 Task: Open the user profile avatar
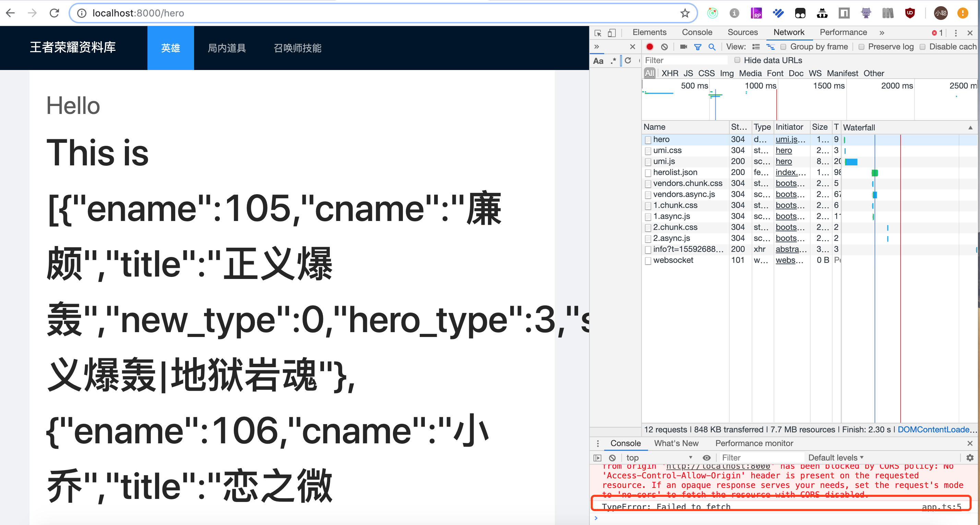[x=941, y=13]
